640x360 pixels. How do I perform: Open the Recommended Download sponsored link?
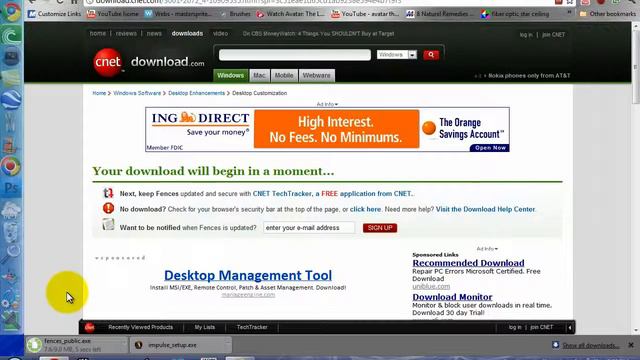point(468,263)
